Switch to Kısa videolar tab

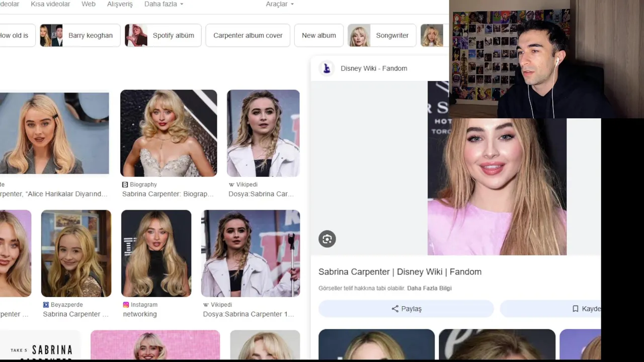pos(50,4)
